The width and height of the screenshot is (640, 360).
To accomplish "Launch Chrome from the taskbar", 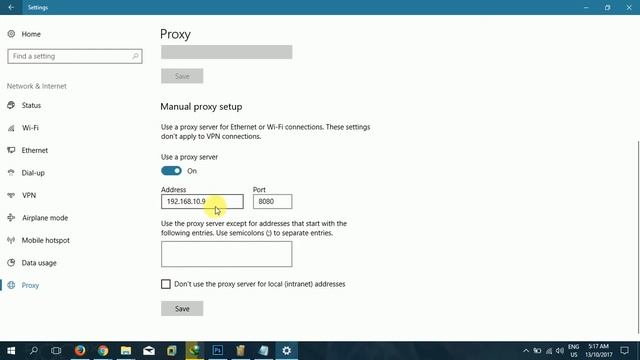I will 103,351.
